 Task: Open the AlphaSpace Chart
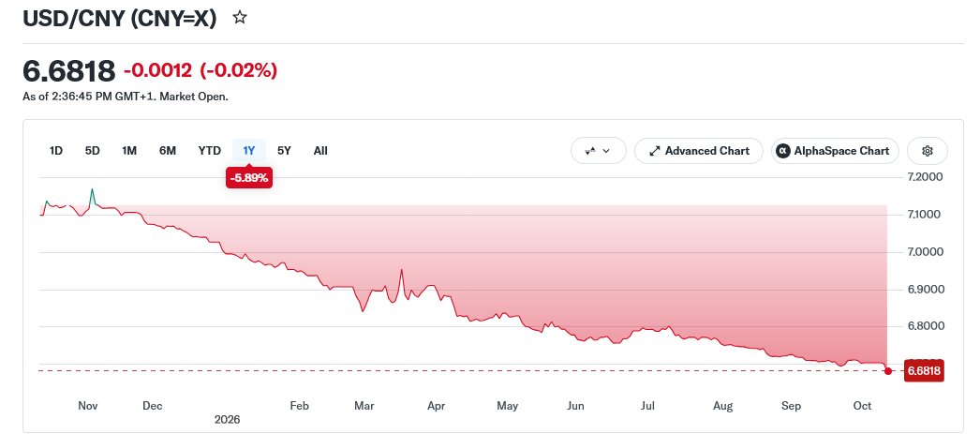835,151
